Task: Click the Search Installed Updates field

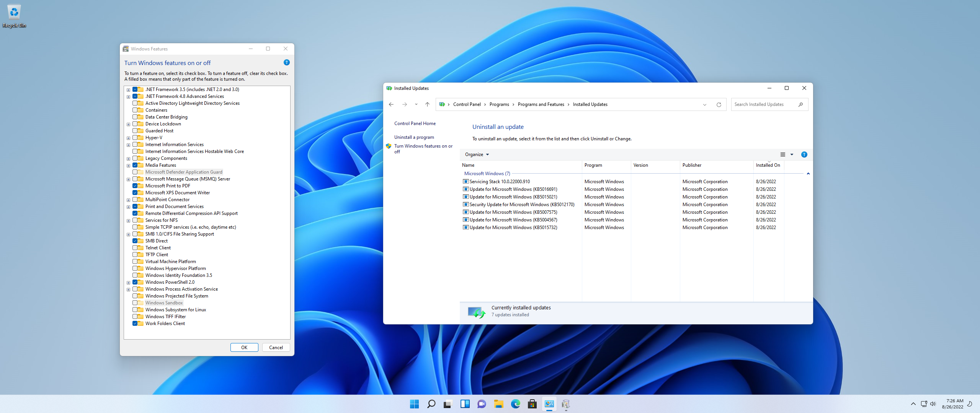Action: (x=764, y=104)
